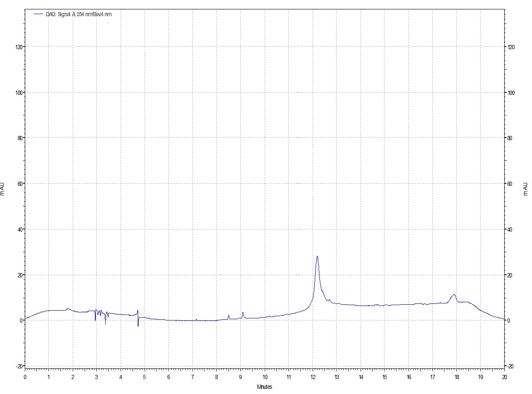Click the small peak near 9.1 minutes

(243, 312)
